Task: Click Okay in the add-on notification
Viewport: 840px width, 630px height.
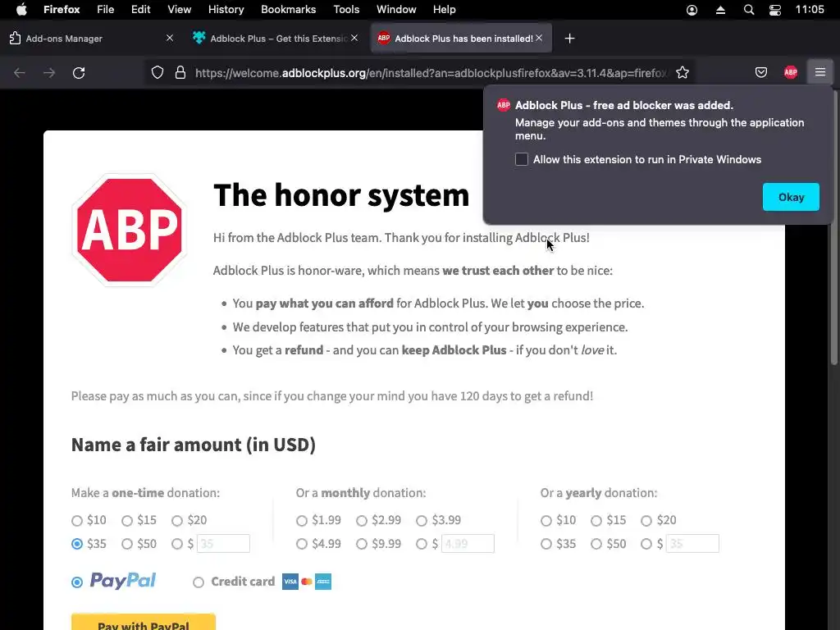Action: [791, 197]
